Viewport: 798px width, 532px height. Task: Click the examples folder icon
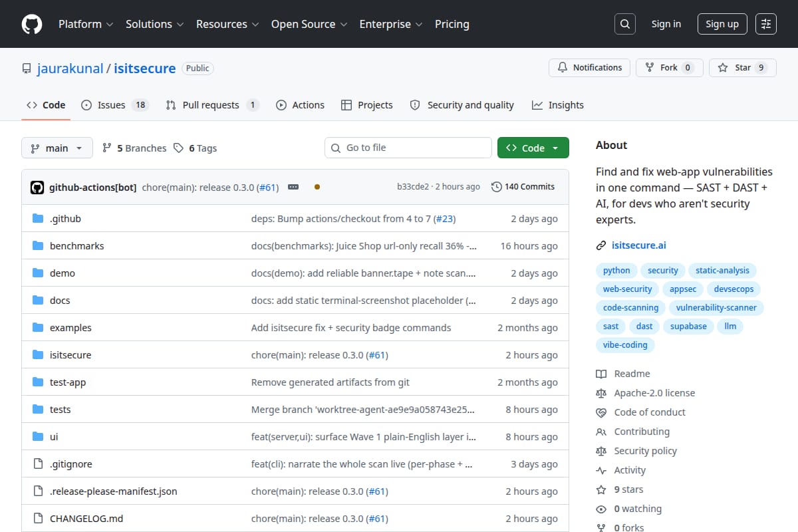tap(38, 328)
